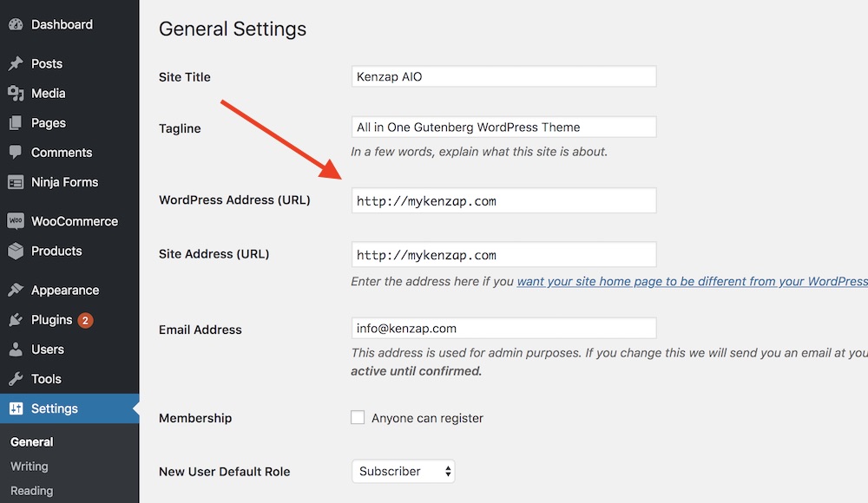
Task: Go to the Writing settings submenu
Action: point(30,467)
